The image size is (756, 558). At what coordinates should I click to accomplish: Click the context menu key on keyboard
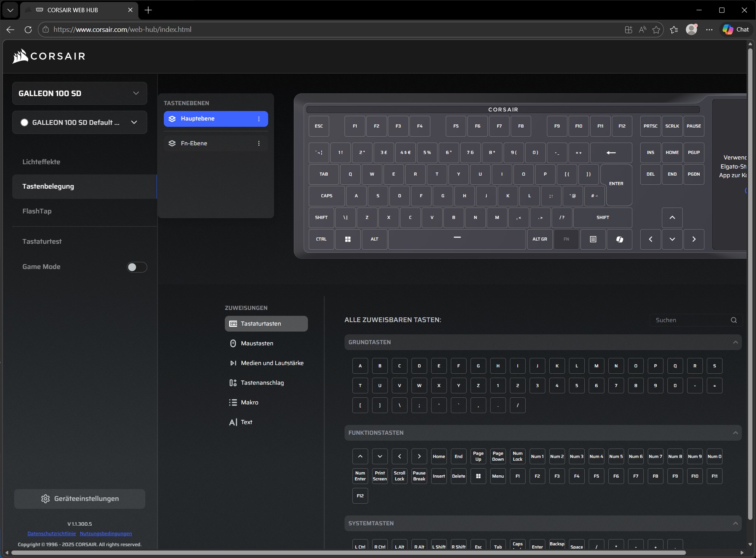[593, 239]
